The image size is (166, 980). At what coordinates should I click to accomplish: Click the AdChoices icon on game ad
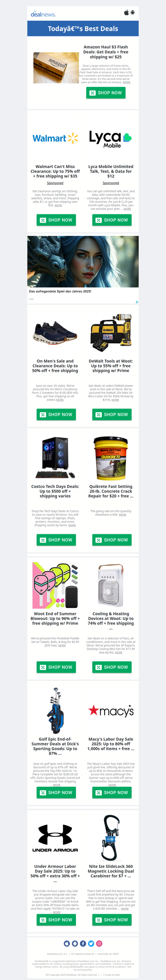tap(137, 302)
